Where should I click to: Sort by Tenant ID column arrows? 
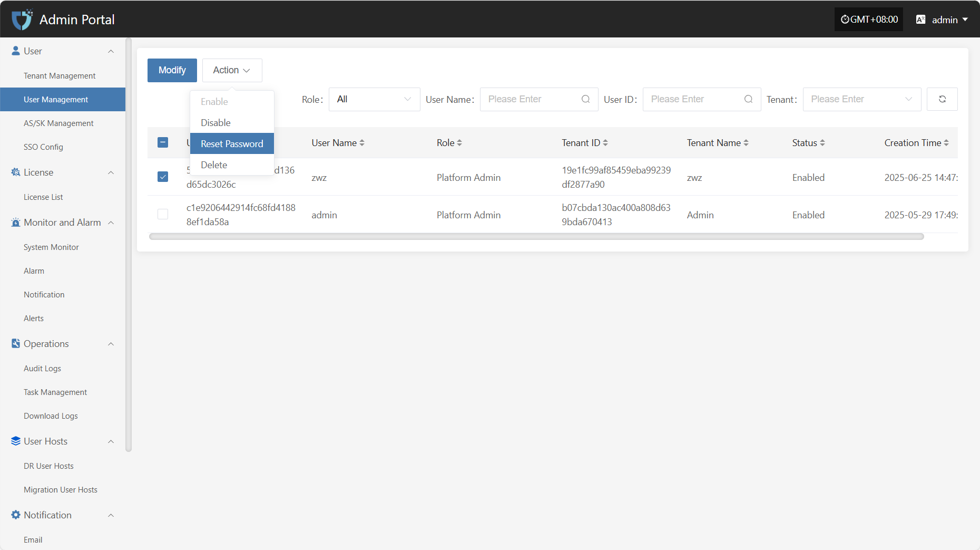tap(605, 143)
